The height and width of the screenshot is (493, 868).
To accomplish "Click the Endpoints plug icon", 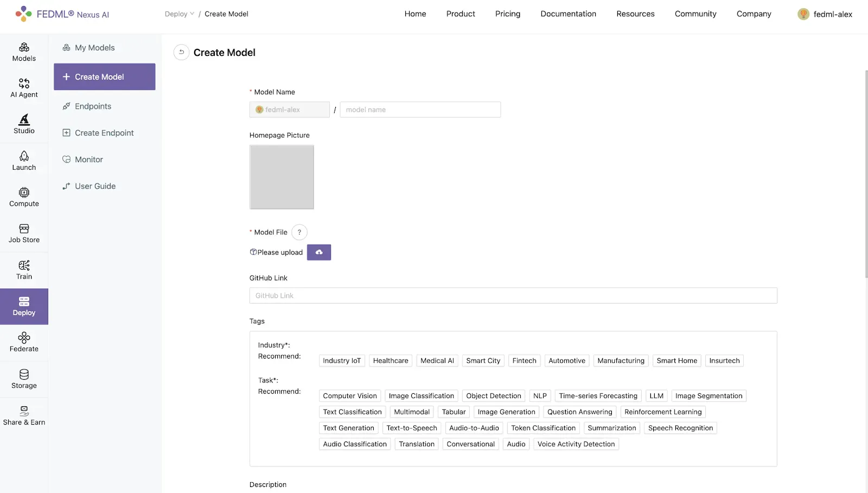I will pos(66,106).
